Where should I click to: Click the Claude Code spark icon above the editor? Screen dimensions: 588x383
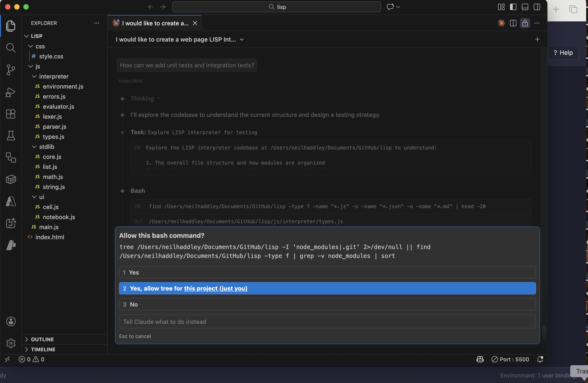click(501, 23)
